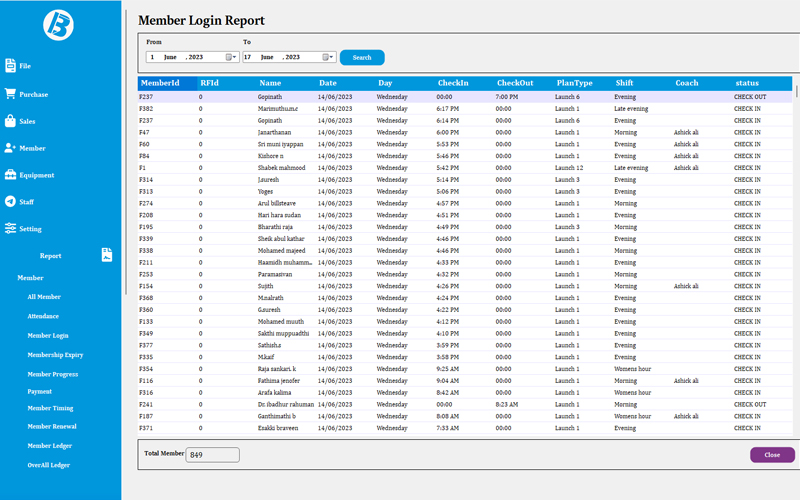Click the app logo in the sidebar
The width and height of the screenshot is (800, 500).
pyautogui.click(x=58, y=25)
